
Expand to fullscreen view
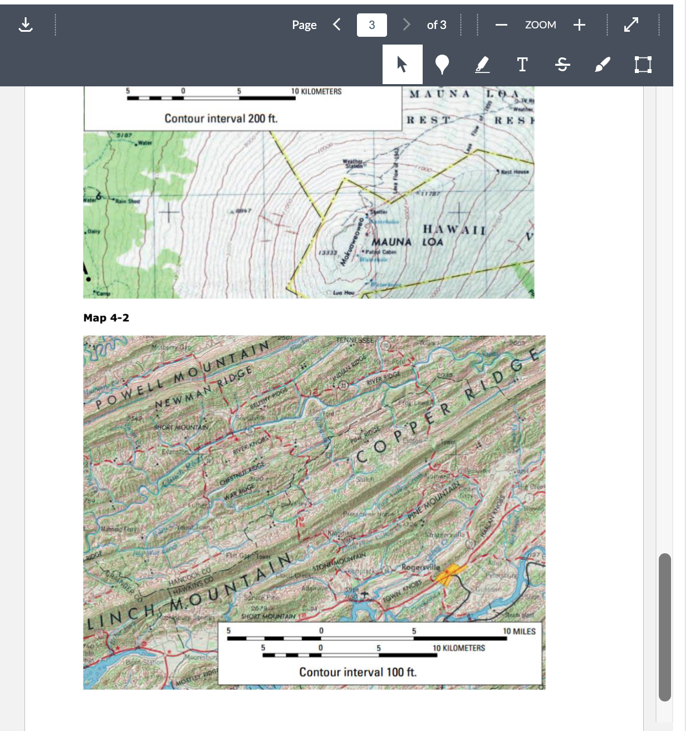click(x=630, y=25)
